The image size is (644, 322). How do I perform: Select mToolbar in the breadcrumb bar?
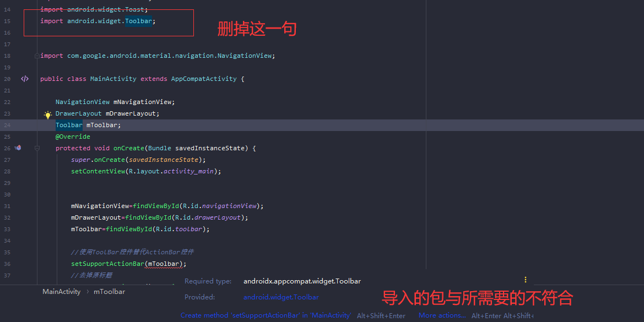click(109, 291)
